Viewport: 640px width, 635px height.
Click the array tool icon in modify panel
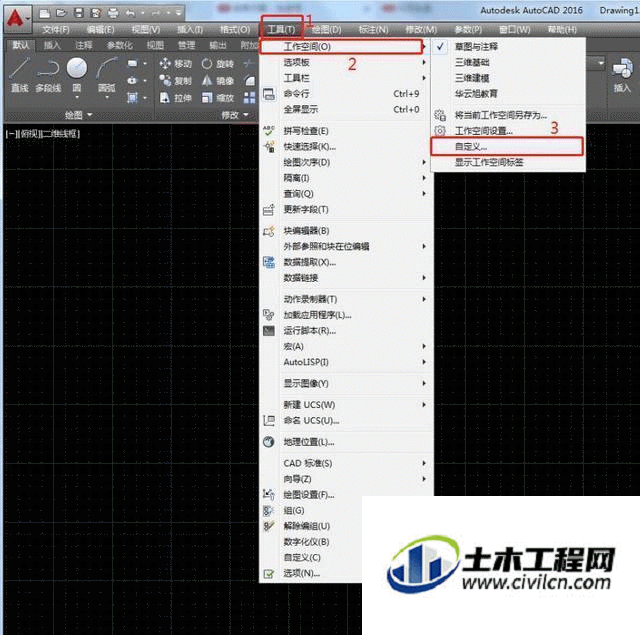249,98
